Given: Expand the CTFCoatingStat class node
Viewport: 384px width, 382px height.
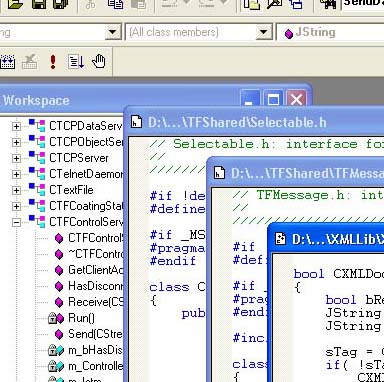Looking at the screenshot, I should [x=16, y=206].
